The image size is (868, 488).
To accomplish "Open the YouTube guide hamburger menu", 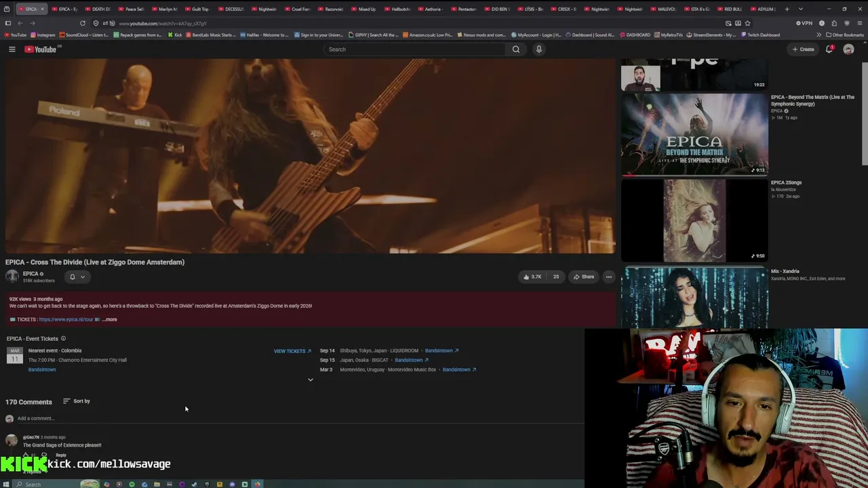I will click(x=12, y=49).
